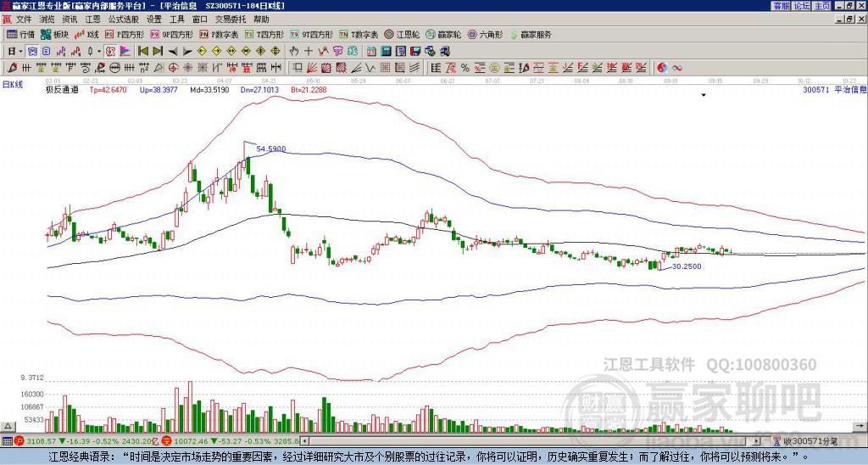The image size is (868, 465).
Task: Open the 窗口 menu
Action: click(x=200, y=20)
